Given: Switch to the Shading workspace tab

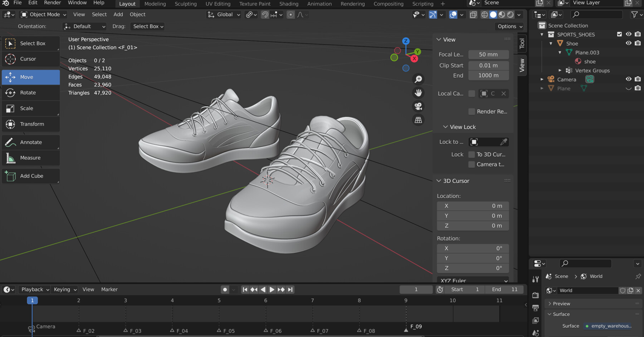Looking at the screenshot, I should [x=289, y=4].
